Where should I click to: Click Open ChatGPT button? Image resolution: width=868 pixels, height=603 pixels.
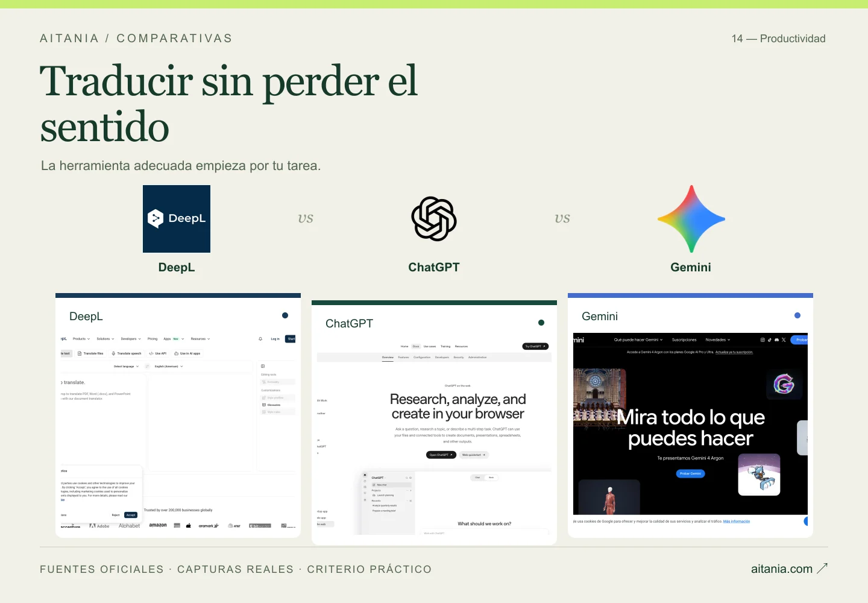[x=441, y=455]
